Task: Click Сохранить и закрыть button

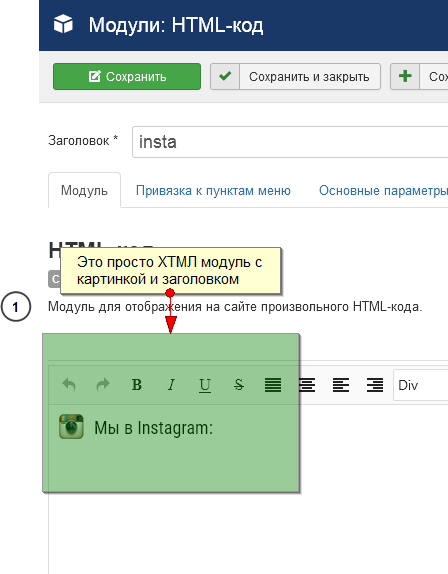Action: pyautogui.click(x=295, y=77)
